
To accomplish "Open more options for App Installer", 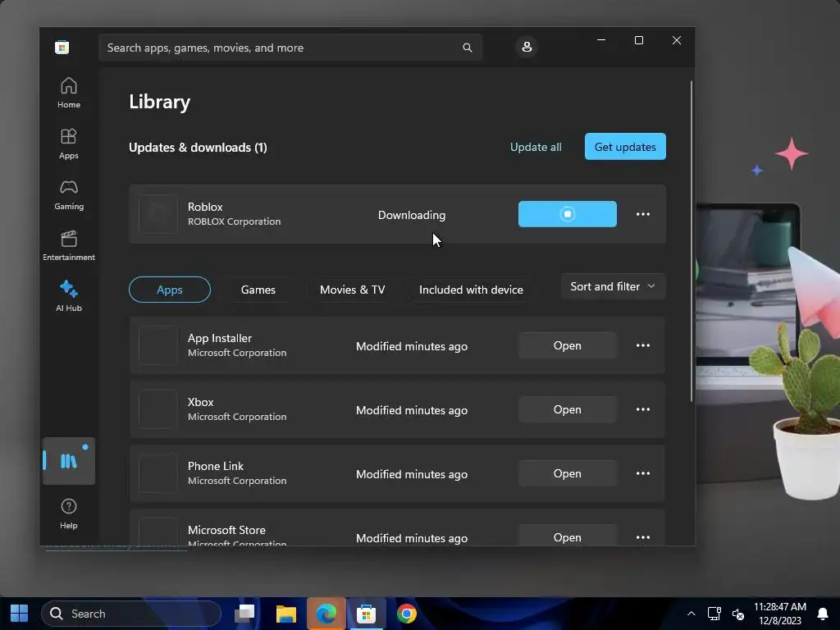I will (x=643, y=345).
